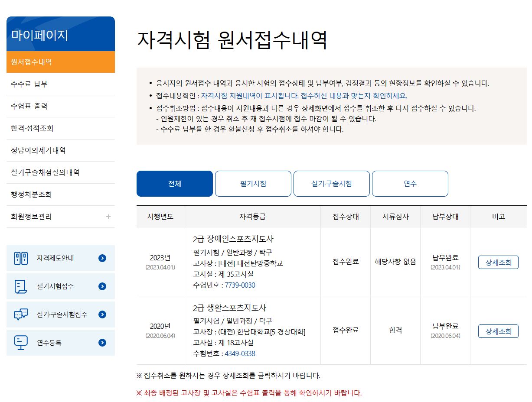Viewport: 532px width, 402px height.
Task: Click the 실기·구술시험접수 speech bubble icon
Action: pyautogui.click(x=21, y=314)
